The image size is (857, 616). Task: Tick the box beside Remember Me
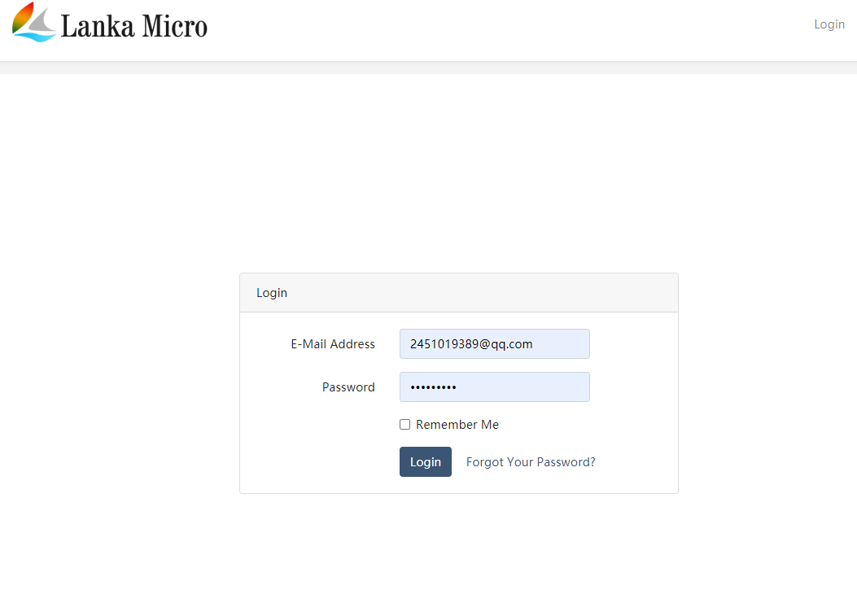(405, 425)
